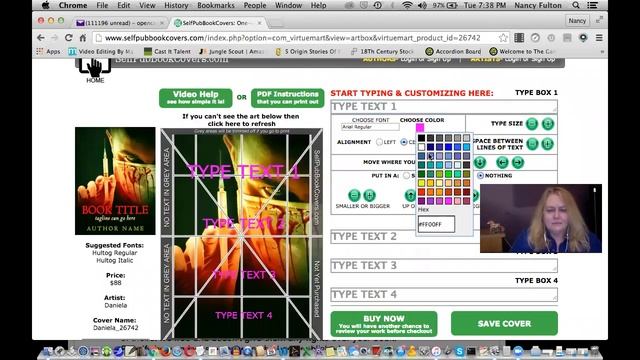Image resolution: width=640 pixels, height=360 pixels.
Task: Click the Video Help button
Action: click(x=196, y=98)
